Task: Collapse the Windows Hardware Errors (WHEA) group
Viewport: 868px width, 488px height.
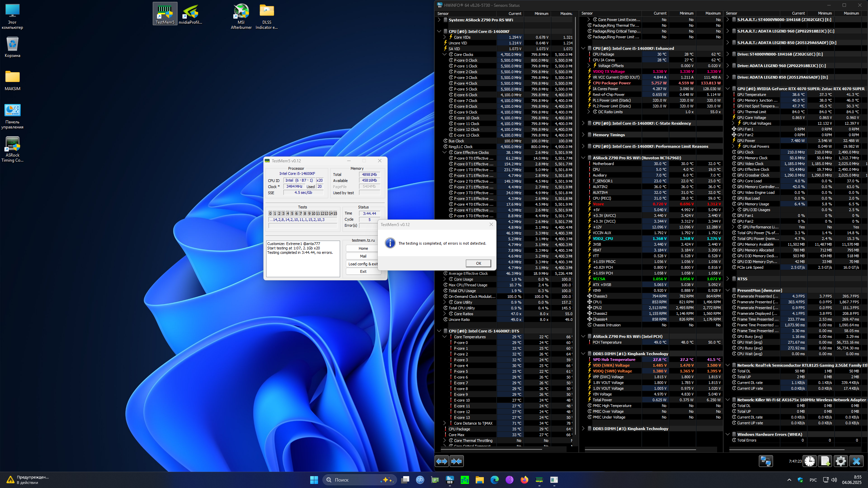Action: [728, 434]
